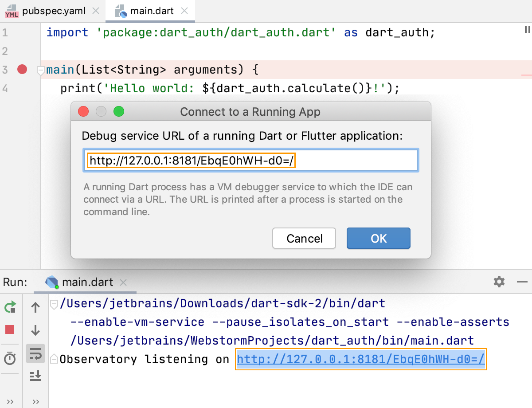Open Run panel settings gear
Image resolution: width=532 pixels, height=408 pixels.
tap(499, 282)
